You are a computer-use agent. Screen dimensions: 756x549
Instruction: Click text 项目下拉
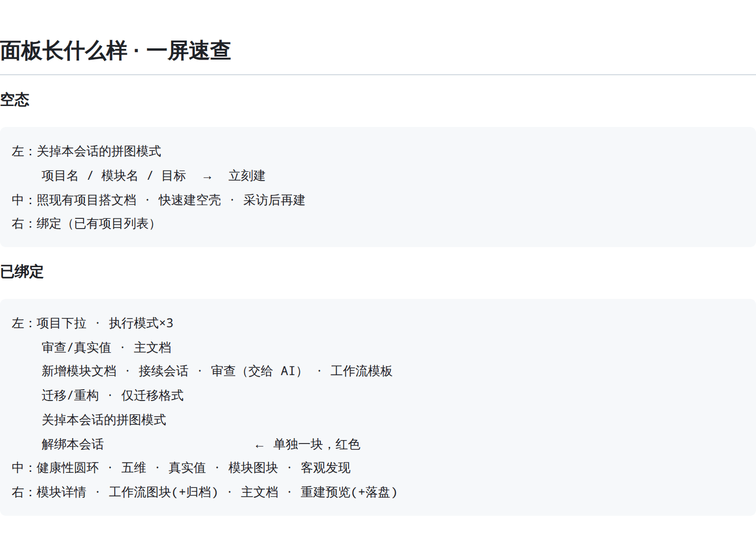click(x=62, y=323)
